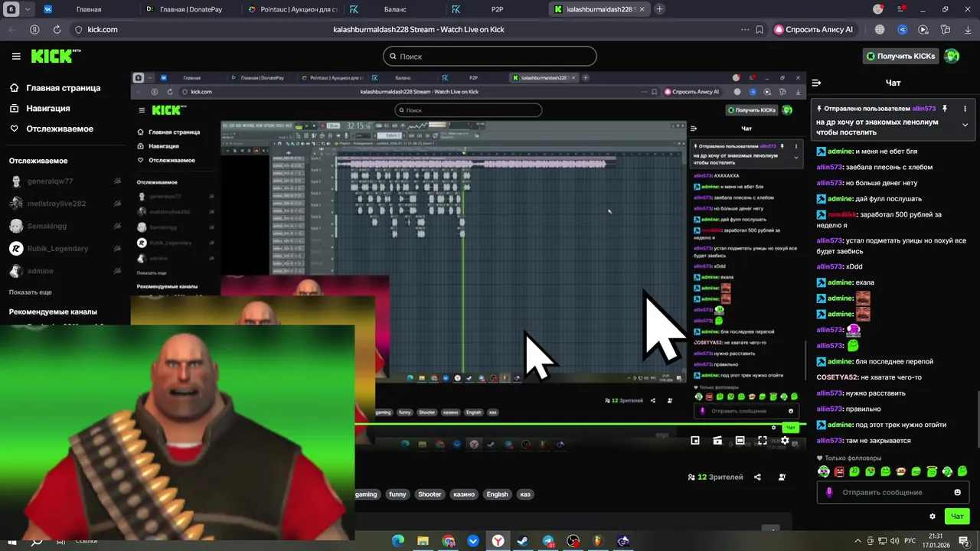
Task: Click the Отправить сообщение chat input
Action: point(893,492)
